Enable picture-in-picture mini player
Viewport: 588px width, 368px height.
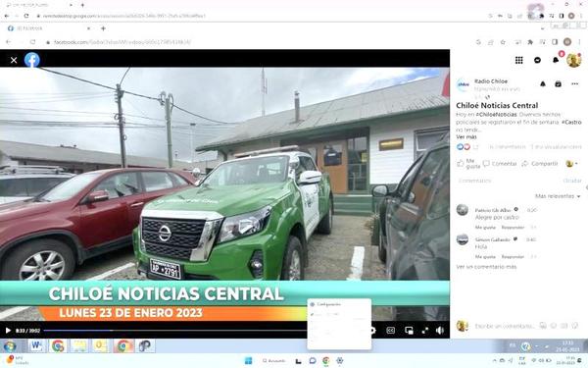(x=409, y=331)
